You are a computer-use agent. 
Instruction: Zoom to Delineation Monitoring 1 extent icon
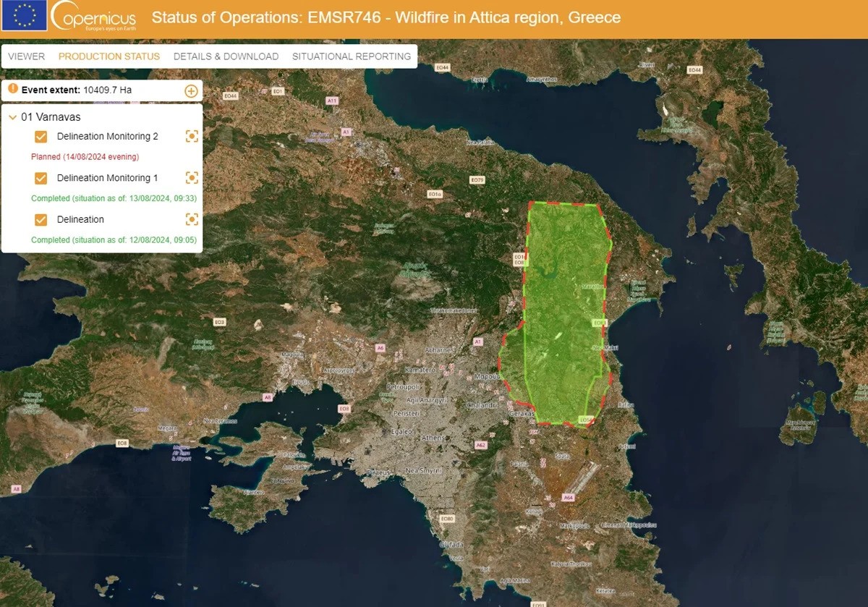pos(192,177)
